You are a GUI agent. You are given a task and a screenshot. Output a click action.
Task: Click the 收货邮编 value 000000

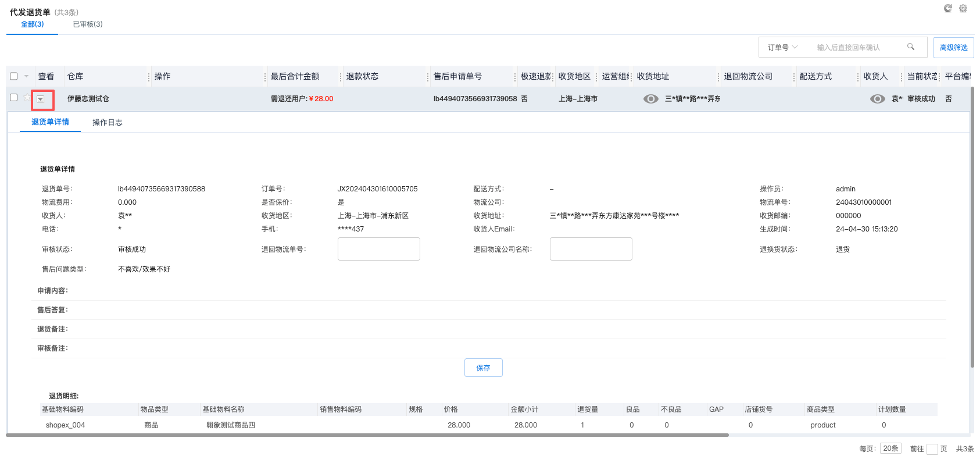(849, 216)
